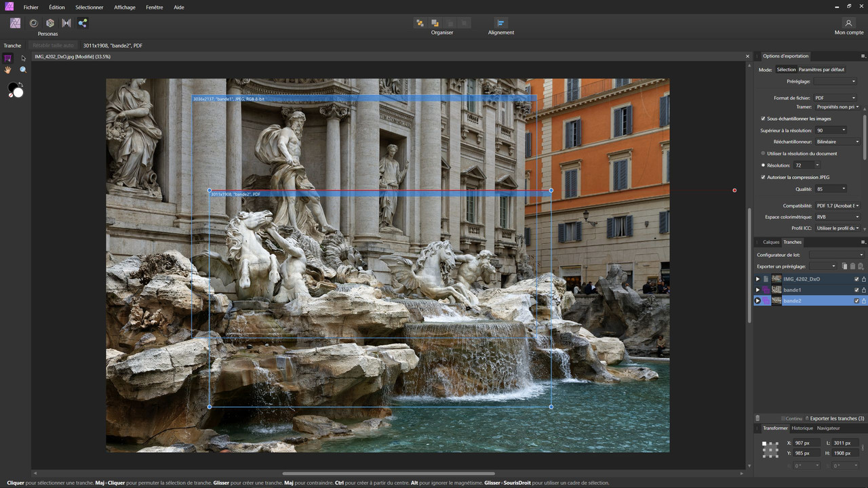Open the Tone Mapping persona

[x=66, y=23]
